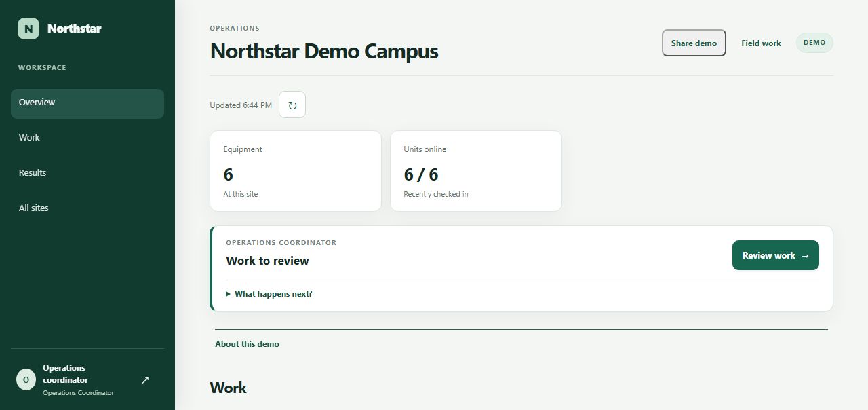Image resolution: width=868 pixels, height=410 pixels.
Task: Click the Northstar brand name
Action: [x=75, y=29]
